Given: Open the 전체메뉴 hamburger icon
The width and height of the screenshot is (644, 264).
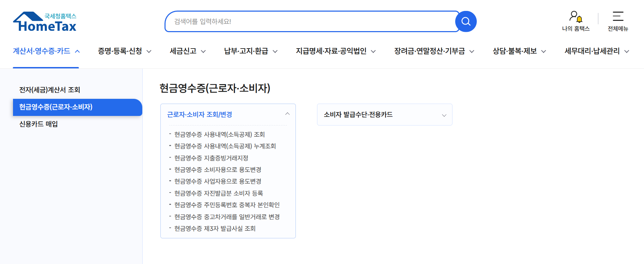Looking at the screenshot, I should tap(618, 22).
